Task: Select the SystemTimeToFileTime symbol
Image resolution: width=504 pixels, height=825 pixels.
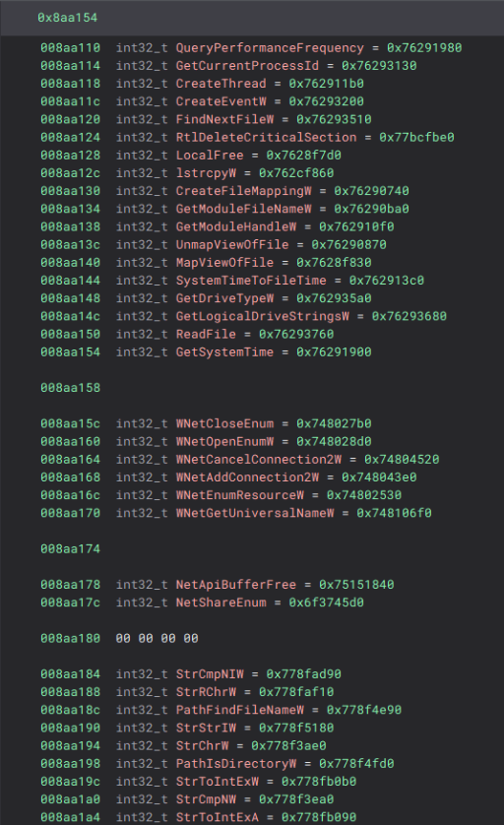Action: coord(251,281)
